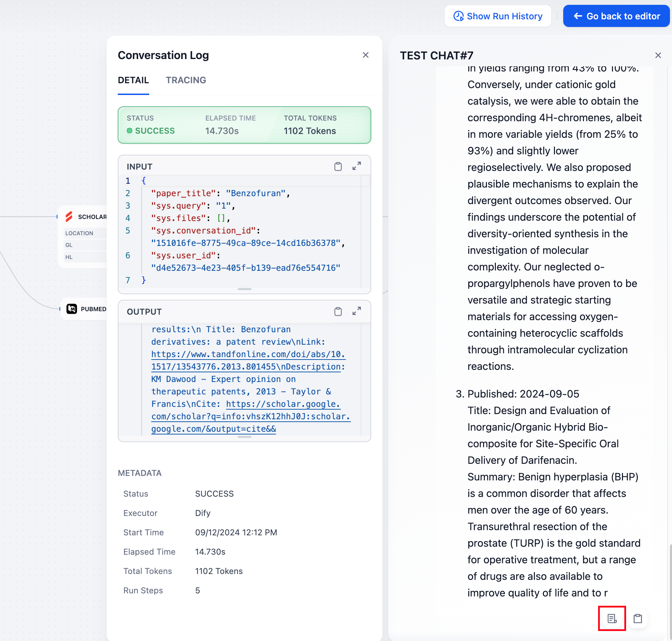Click the Scholar node icon

(69, 217)
